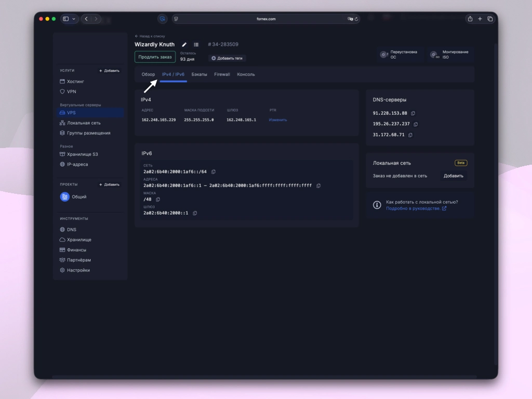This screenshot has width=532, height=399.
Task: Click the Reinstall OS disc icon
Action: click(x=383, y=55)
